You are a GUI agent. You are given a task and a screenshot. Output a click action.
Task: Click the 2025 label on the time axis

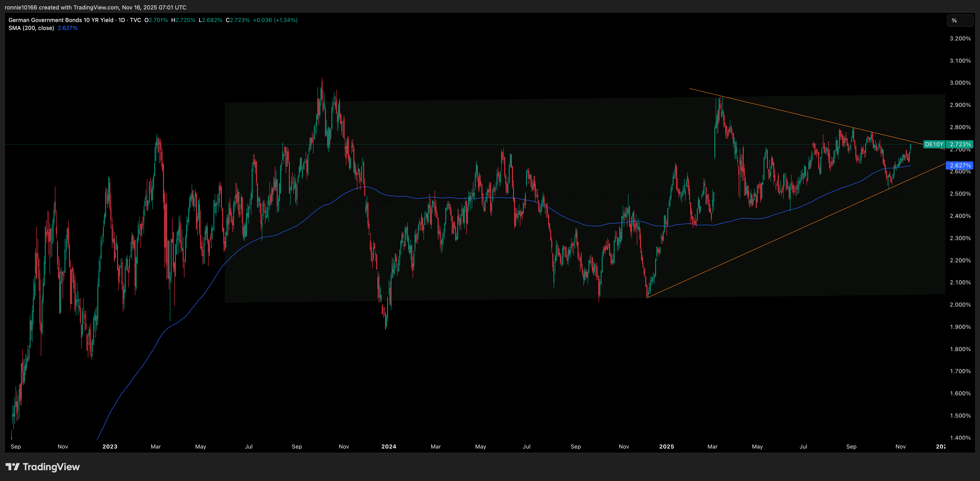667,446
